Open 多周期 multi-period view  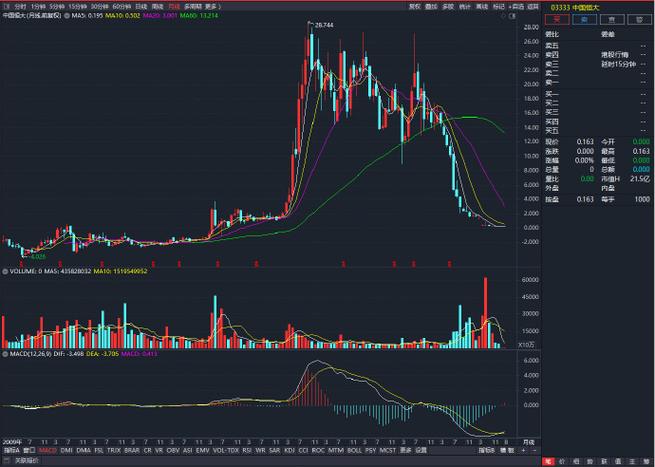click(193, 7)
